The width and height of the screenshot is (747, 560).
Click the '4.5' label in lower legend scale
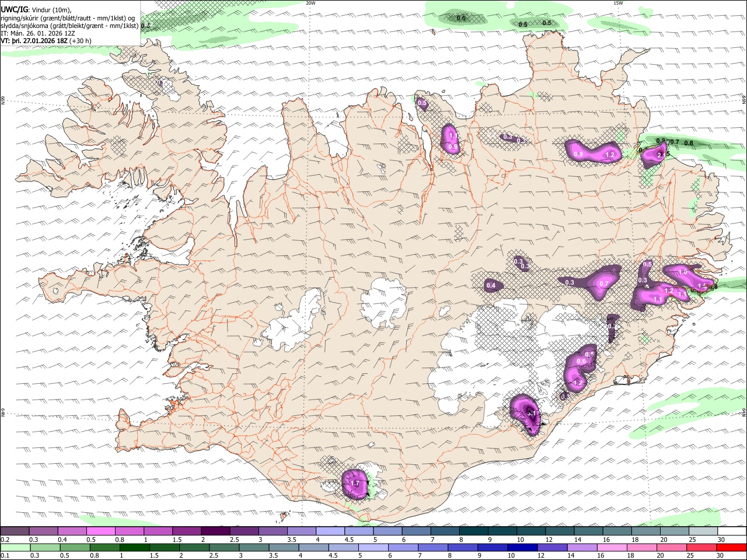click(333, 556)
